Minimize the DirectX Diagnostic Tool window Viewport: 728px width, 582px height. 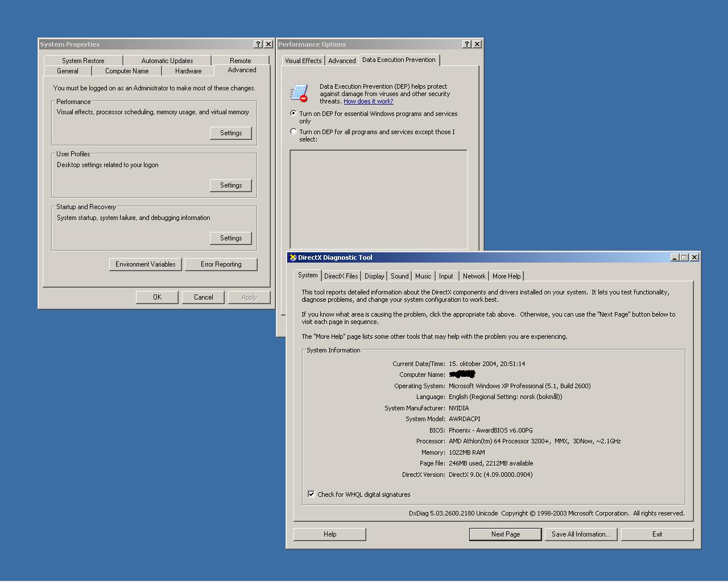(x=675, y=257)
